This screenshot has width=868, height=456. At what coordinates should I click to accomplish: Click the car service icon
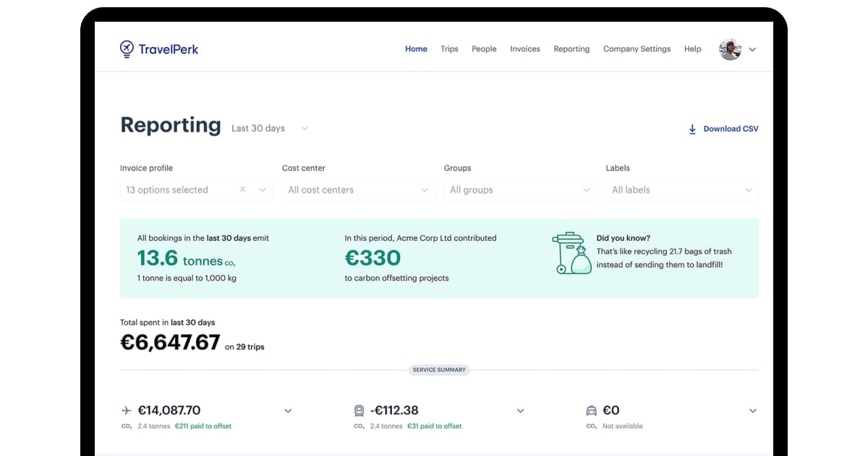coord(591,410)
